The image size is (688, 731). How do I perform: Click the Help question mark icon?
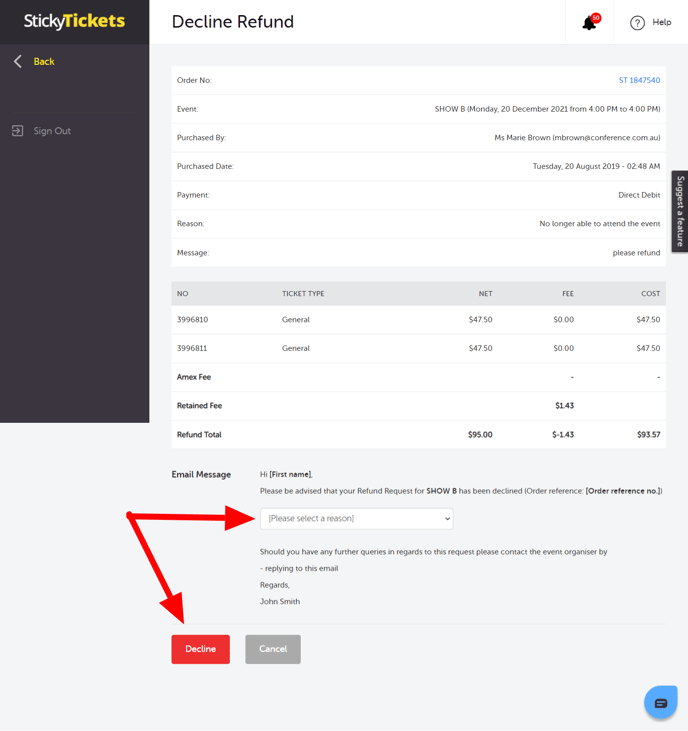tap(637, 23)
